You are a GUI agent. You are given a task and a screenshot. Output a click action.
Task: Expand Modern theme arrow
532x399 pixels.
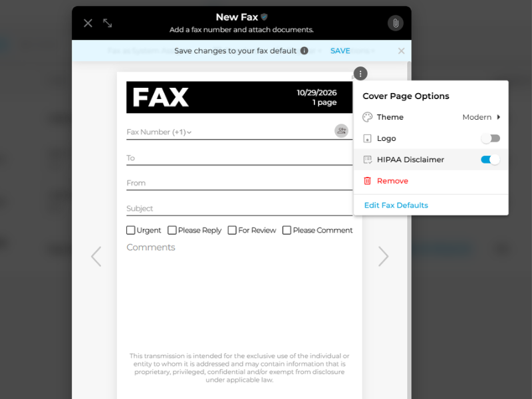498,117
